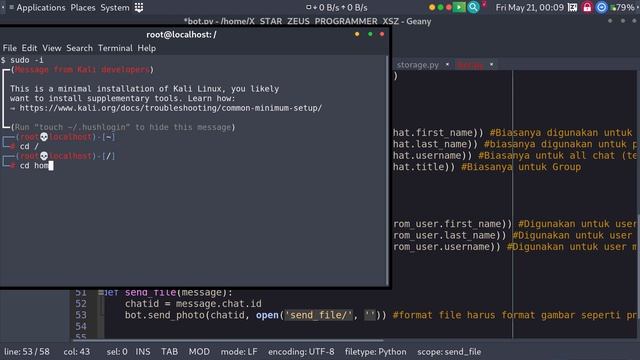
Task: Close the red-highlighted Geany tab
Action: 491,64
